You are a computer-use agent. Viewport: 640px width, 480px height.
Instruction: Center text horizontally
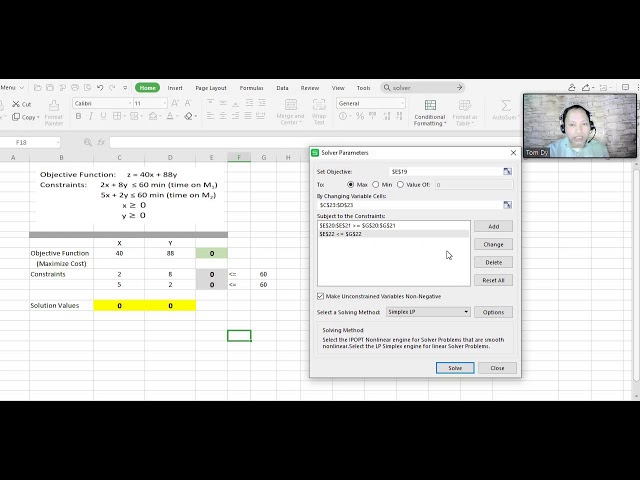click(x=223, y=116)
